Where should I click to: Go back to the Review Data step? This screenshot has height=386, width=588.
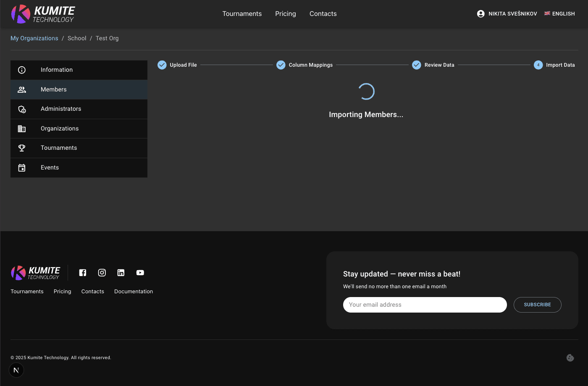click(x=416, y=65)
